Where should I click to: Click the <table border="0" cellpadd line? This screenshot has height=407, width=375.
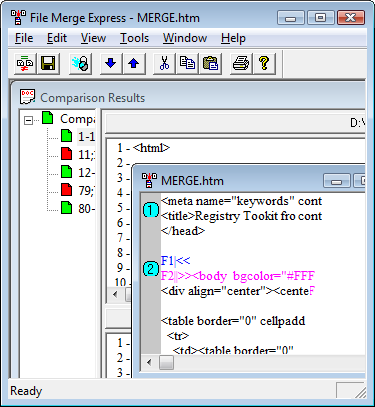point(233,321)
